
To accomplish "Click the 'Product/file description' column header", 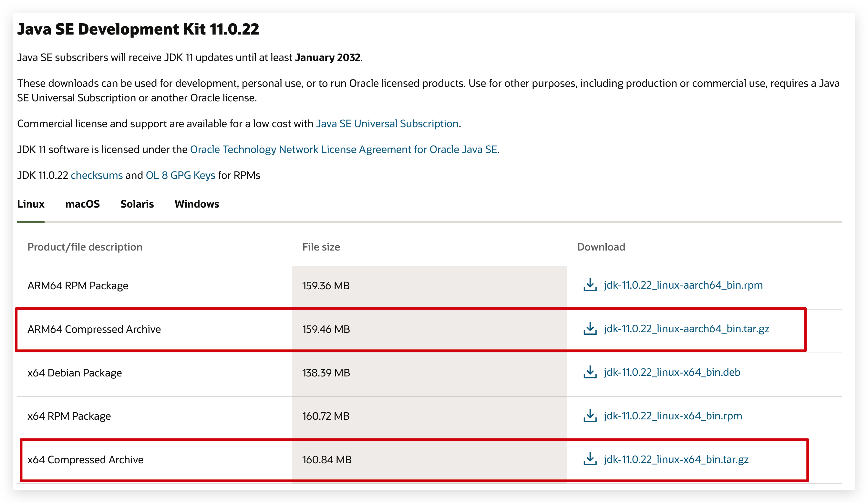I will pyautogui.click(x=85, y=247).
